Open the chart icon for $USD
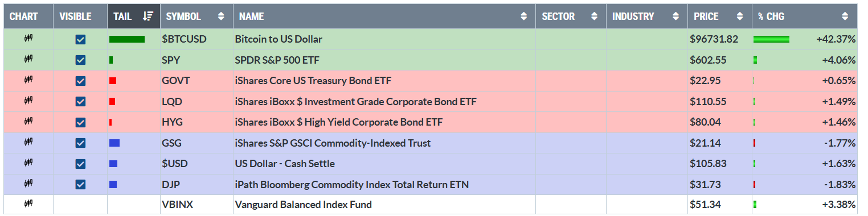Viewport: 868px width, 216px height. tap(28, 163)
